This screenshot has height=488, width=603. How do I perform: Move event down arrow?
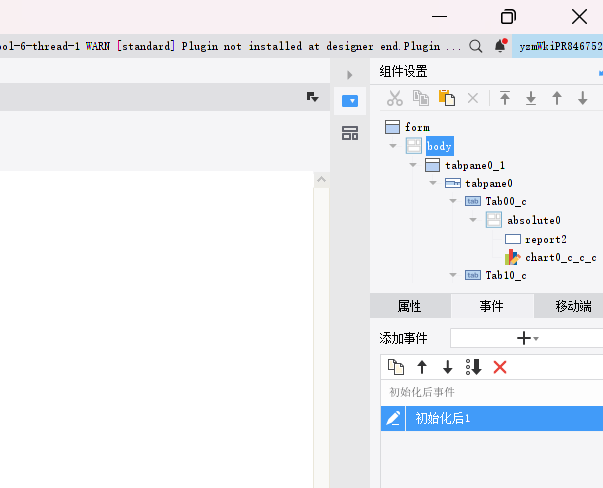coord(448,367)
